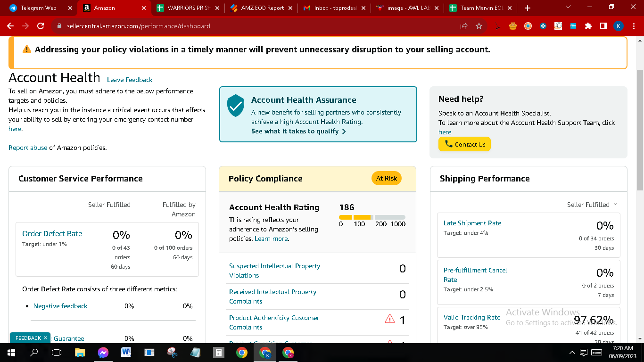
Task: Switch to the AMZ EOD Report tab
Action: tap(262, 8)
